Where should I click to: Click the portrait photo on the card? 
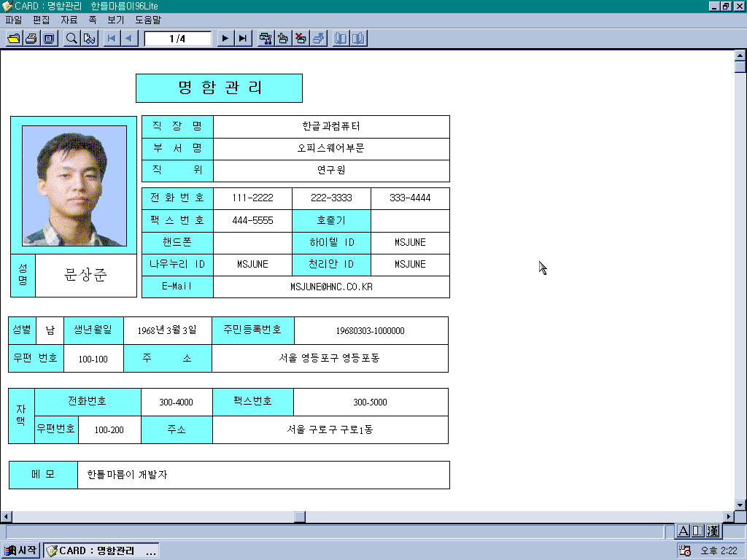[x=74, y=186]
